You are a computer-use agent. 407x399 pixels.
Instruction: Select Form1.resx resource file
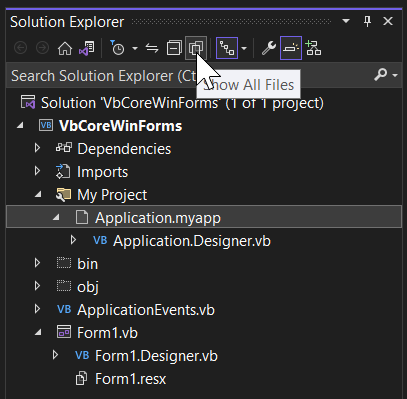[131, 379]
